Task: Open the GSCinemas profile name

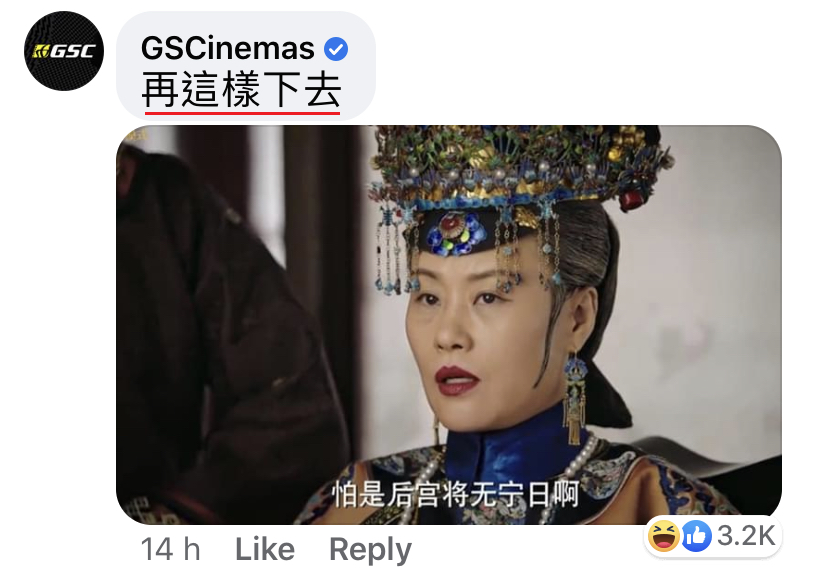Action: tap(228, 49)
